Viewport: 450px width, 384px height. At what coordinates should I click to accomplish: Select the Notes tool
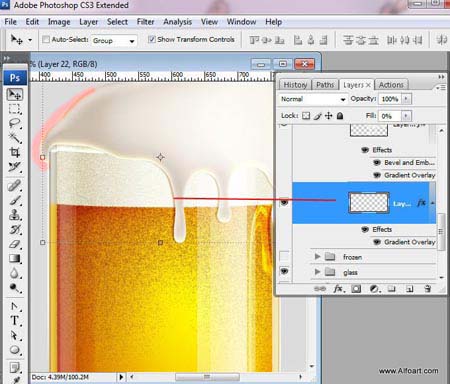[14, 368]
